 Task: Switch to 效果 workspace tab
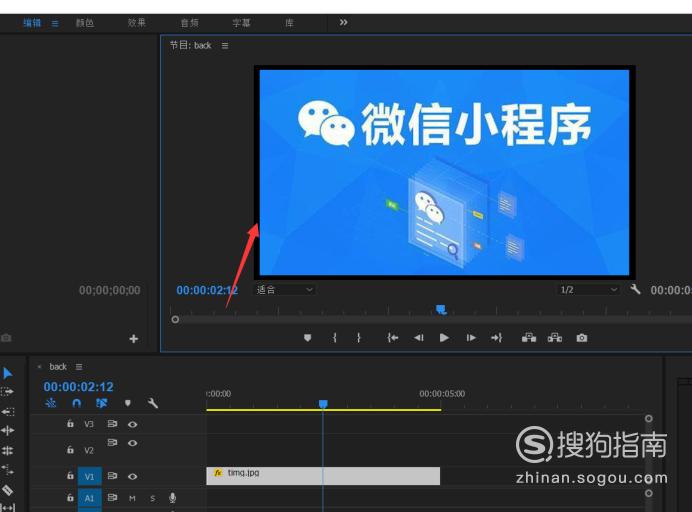(137, 23)
